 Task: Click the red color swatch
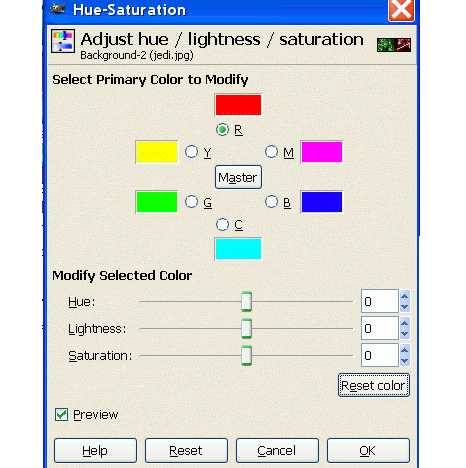coord(238,105)
